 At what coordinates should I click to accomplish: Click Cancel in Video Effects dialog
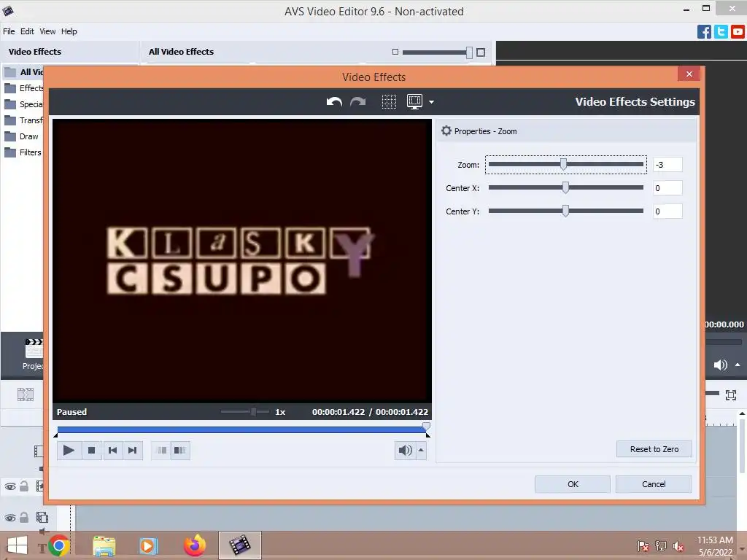[x=654, y=484]
